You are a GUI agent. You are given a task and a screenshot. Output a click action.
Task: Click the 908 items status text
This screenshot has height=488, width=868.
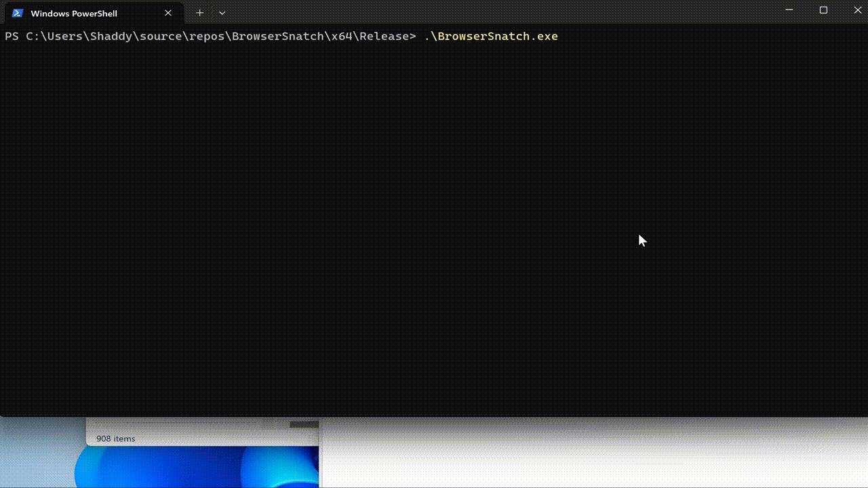click(x=115, y=439)
